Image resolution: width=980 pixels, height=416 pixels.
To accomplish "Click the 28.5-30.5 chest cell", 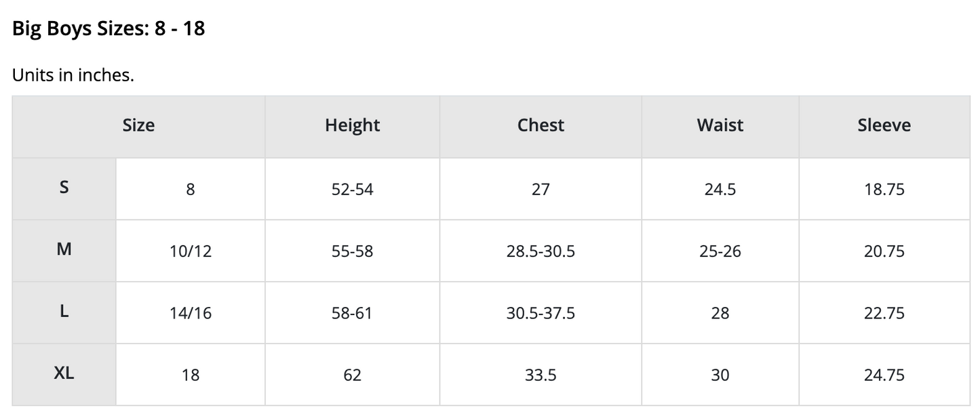I will [x=541, y=251].
